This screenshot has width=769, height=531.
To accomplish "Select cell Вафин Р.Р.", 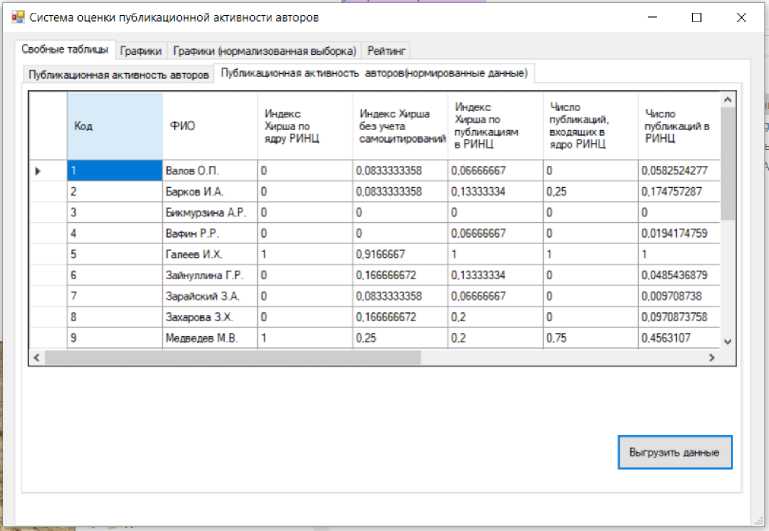I will point(210,233).
